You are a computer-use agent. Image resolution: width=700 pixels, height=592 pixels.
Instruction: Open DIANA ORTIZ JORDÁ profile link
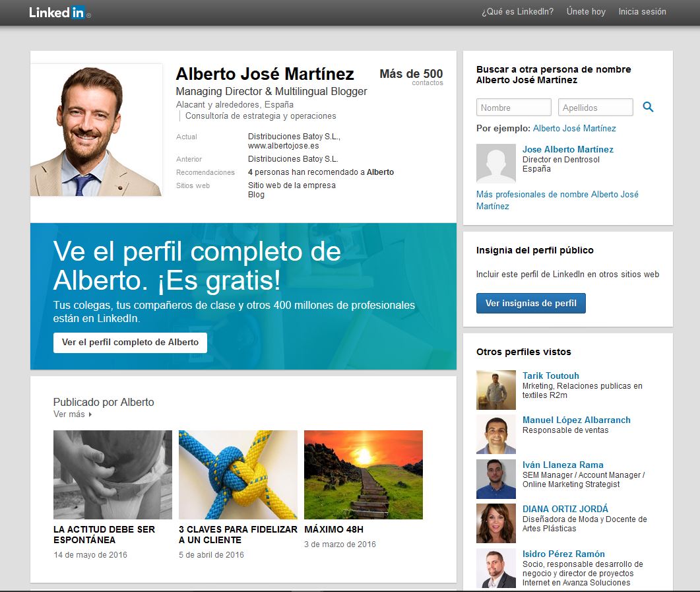565,509
